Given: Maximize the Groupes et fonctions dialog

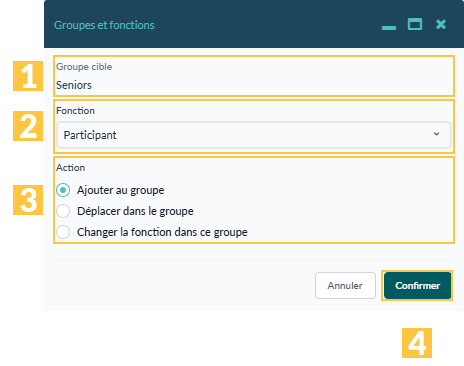Looking at the screenshot, I should (x=415, y=24).
